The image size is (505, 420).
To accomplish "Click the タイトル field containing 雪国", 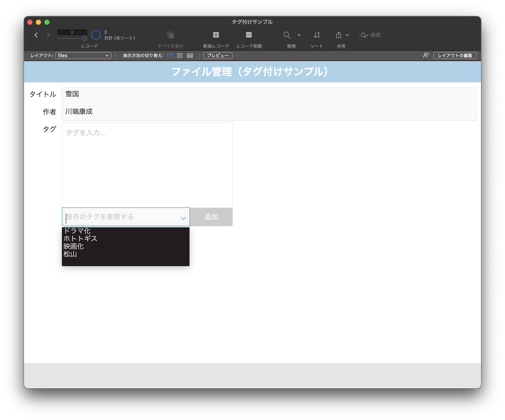I will point(269,95).
